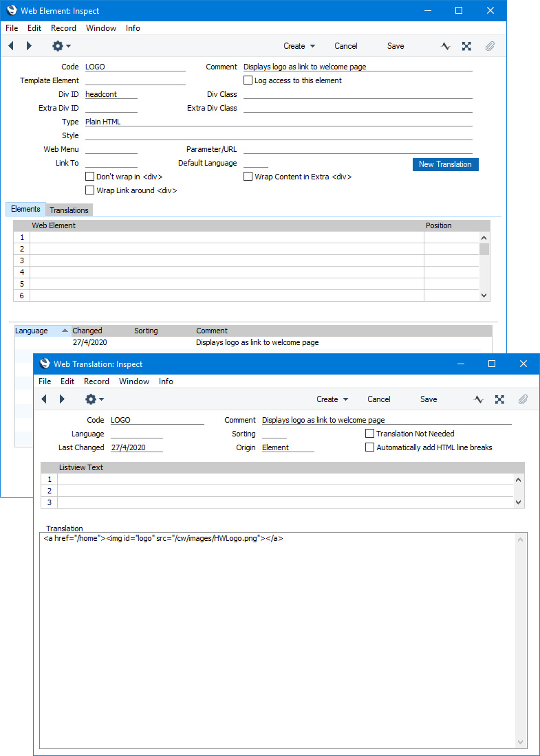Open attachments paperclip in Web Element window
This screenshot has height=756, width=540.
coord(490,46)
